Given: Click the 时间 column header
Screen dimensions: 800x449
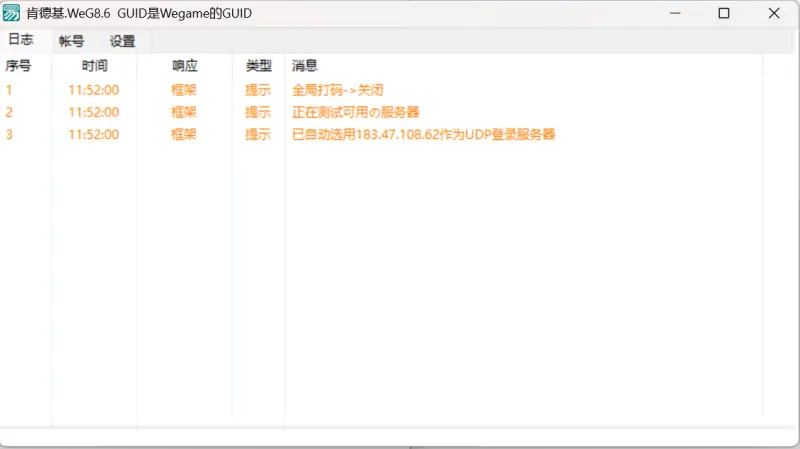Looking at the screenshot, I should pyautogui.click(x=94, y=66).
